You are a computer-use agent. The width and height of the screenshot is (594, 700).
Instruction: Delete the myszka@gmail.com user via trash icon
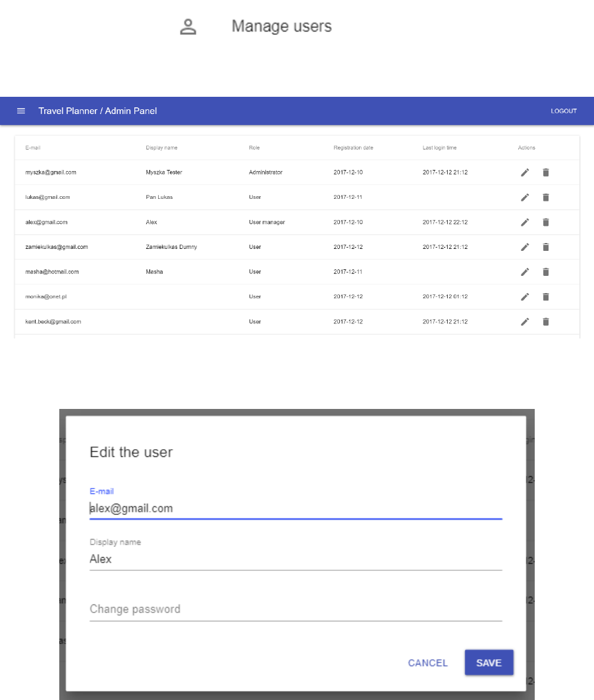click(546, 173)
